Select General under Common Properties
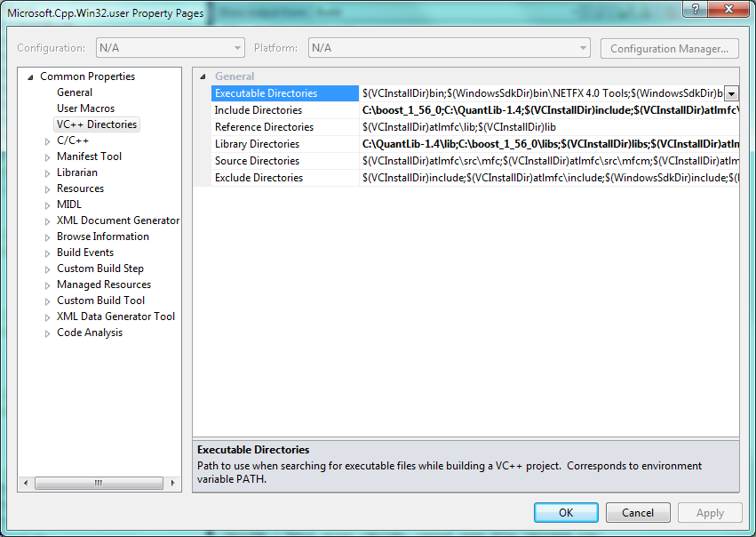This screenshot has height=537, width=756. tap(75, 92)
